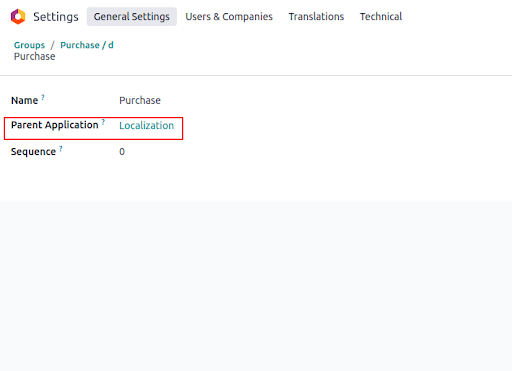Expand the Technical menu
The width and height of the screenshot is (512, 371).
pyautogui.click(x=381, y=17)
